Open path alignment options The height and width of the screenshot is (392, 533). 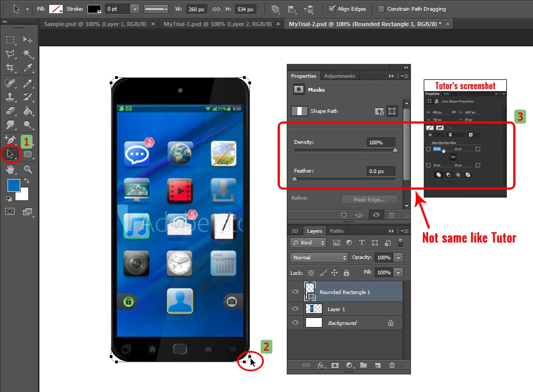tap(292, 9)
